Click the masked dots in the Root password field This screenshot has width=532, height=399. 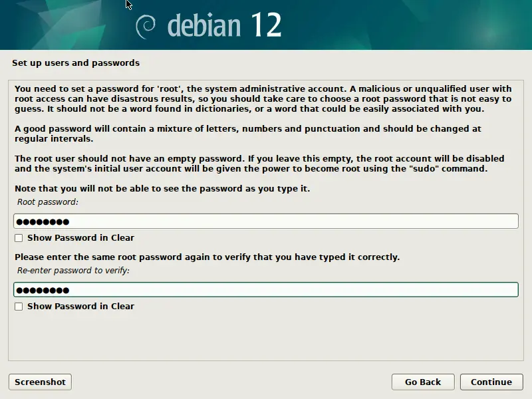coord(43,222)
